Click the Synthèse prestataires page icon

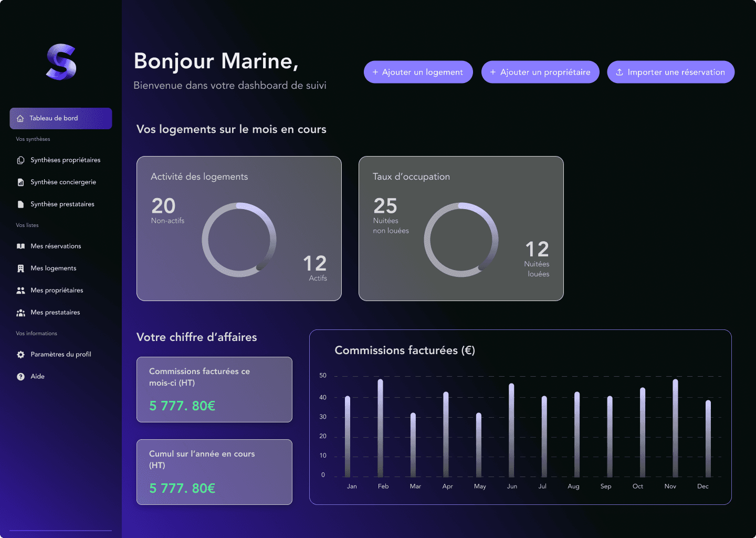tap(20, 204)
